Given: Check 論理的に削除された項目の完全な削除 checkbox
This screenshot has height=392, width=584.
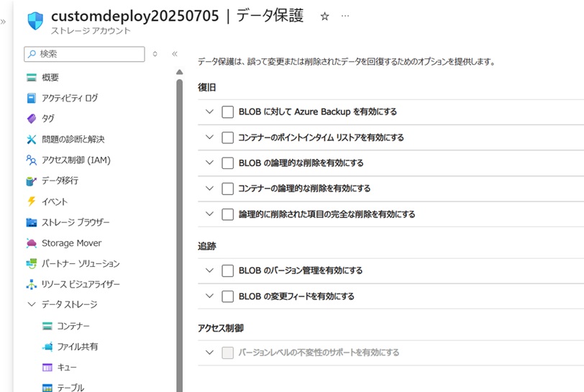Looking at the screenshot, I should tap(227, 214).
